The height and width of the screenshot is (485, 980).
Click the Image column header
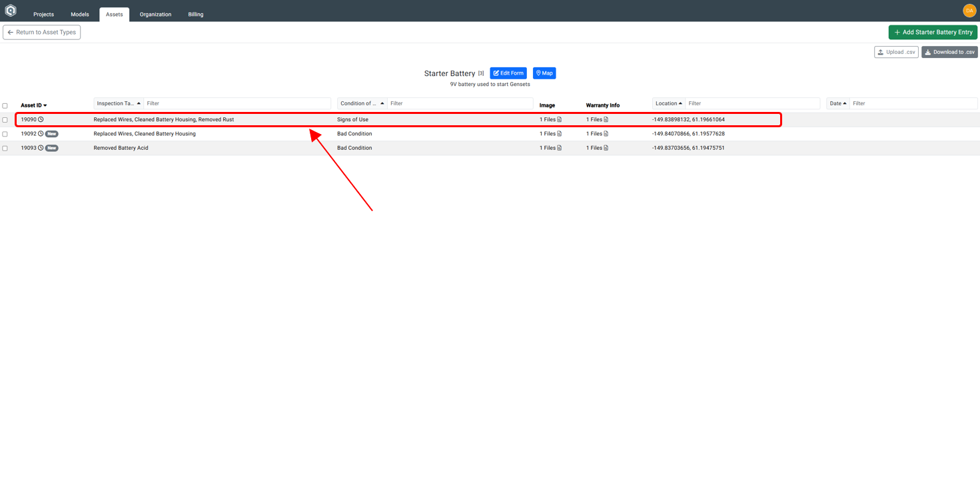click(x=547, y=105)
